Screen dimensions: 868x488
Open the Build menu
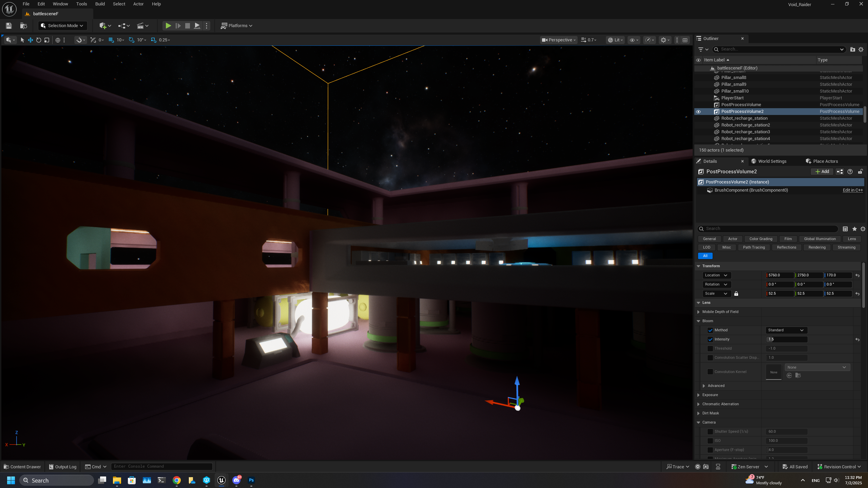pyautogui.click(x=100, y=4)
